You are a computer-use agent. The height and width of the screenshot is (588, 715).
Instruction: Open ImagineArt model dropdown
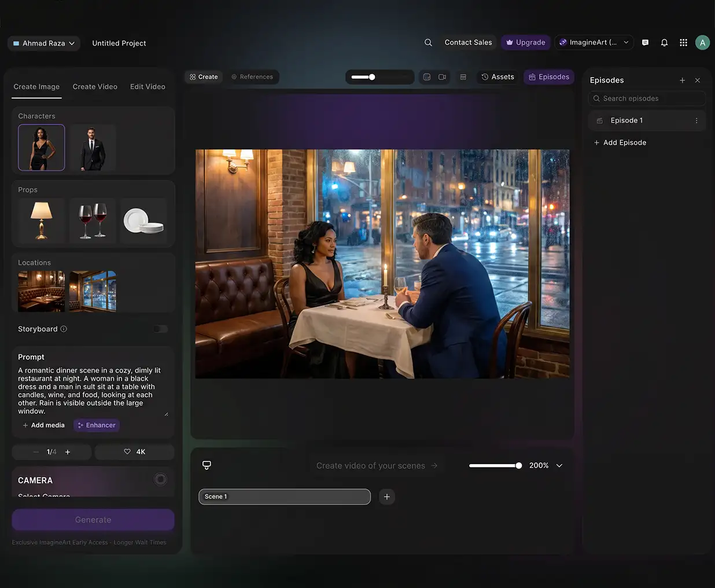594,42
